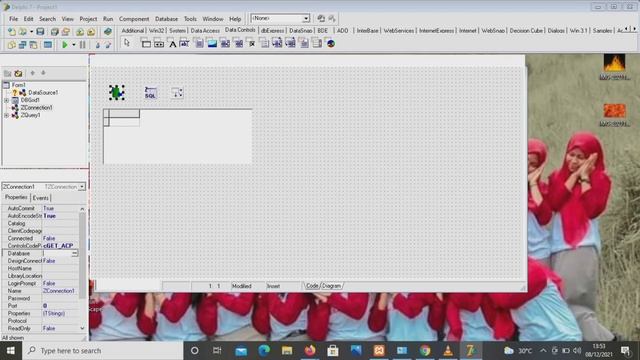This screenshot has height=360, width=640.
Task: Expand the ZQuery1 tree node
Action: [x=7, y=115]
